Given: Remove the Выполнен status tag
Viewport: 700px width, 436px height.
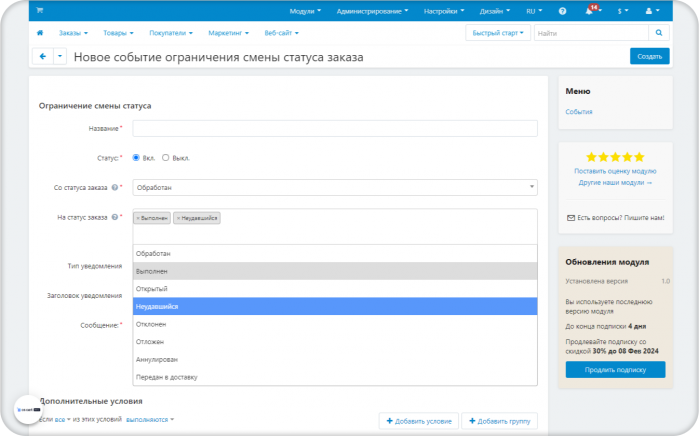Looking at the screenshot, I should coord(138,218).
